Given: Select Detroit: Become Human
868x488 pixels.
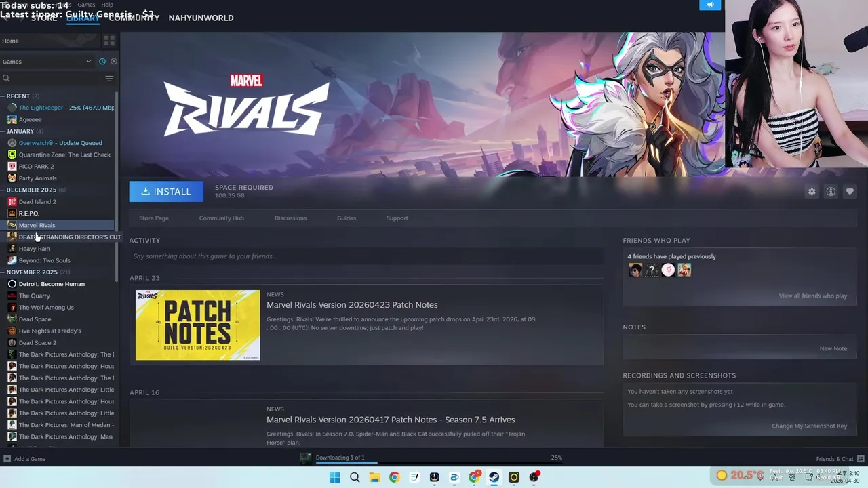Looking at the screenshot, I should coord(52,284).
